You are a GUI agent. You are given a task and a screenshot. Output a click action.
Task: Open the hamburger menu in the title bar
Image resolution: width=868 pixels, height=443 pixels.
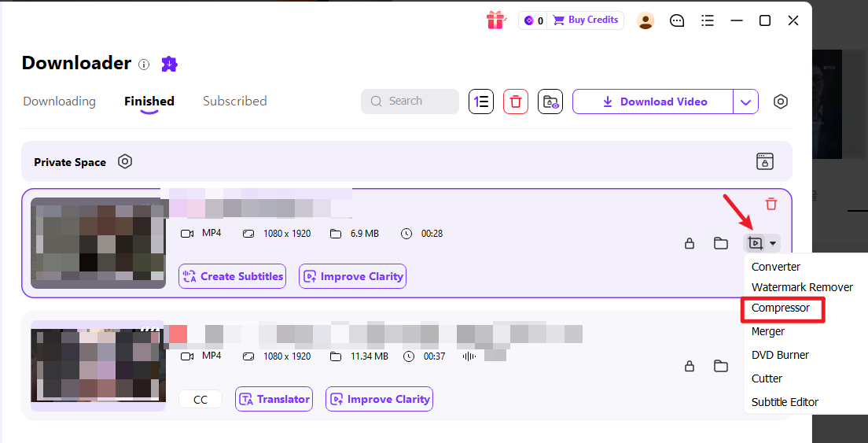pyautogui.click(x=707, y=20)
